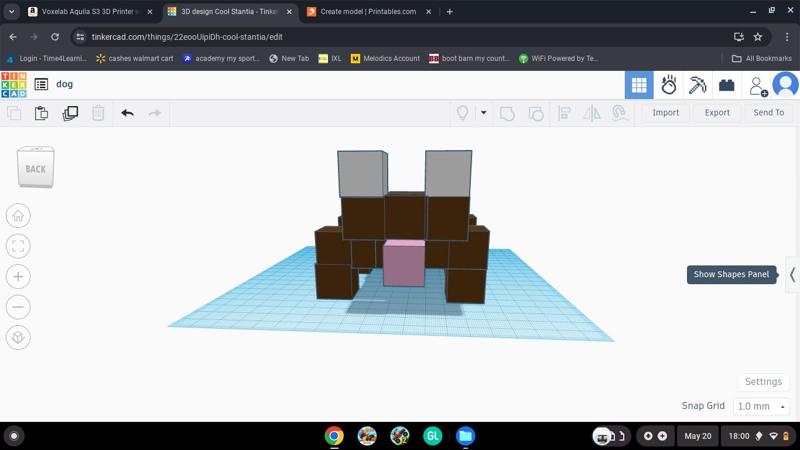
Task: Open boot barn my count bookmark
Action: 469,59
